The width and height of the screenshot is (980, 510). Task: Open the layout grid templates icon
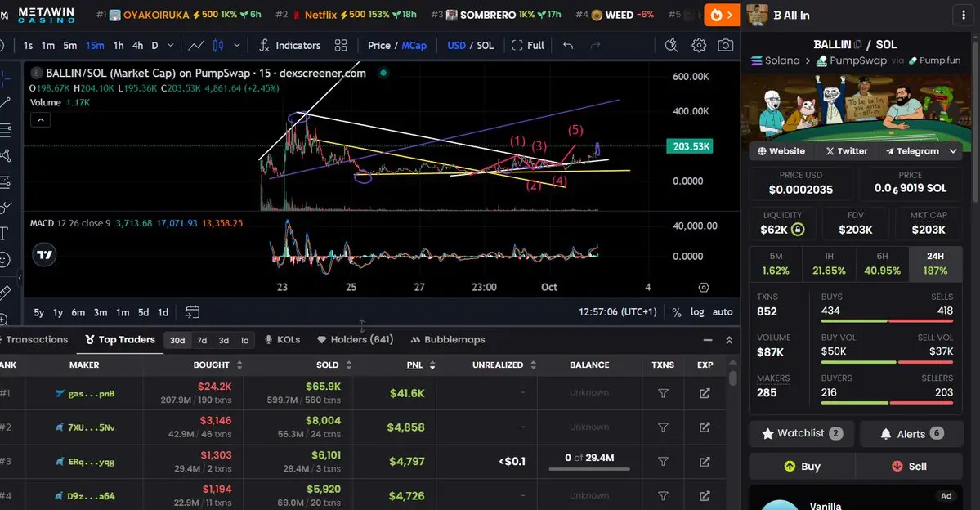point(341,45)
